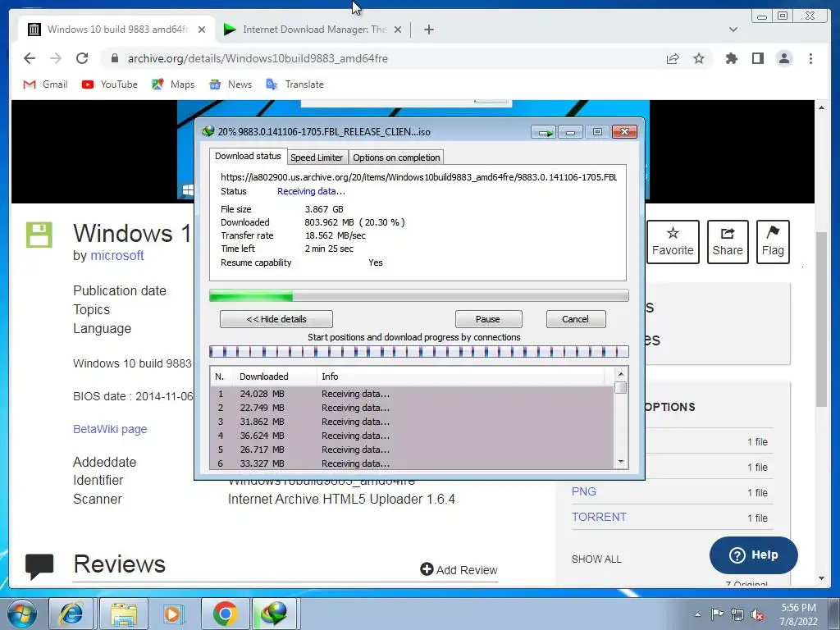Select connection row 4 with 36.624 MB
Screen dimensions: 840x630
click(412, 436)
